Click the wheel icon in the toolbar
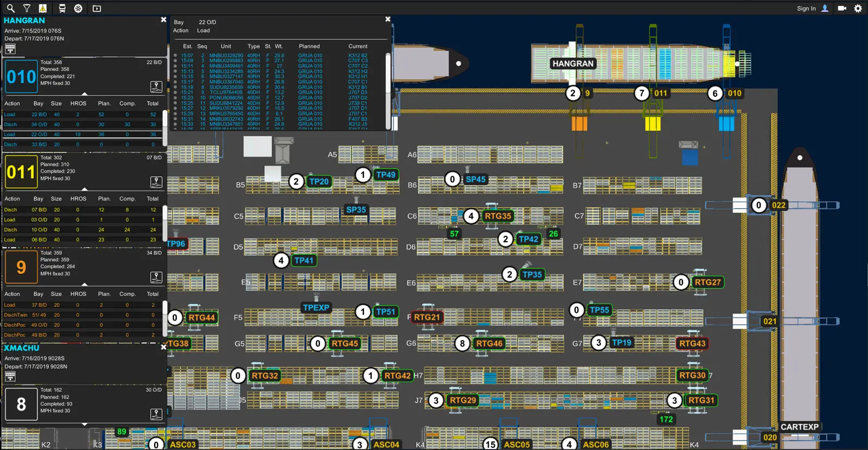Viewport: 868px width, 450px height. (x=78, y=8)
